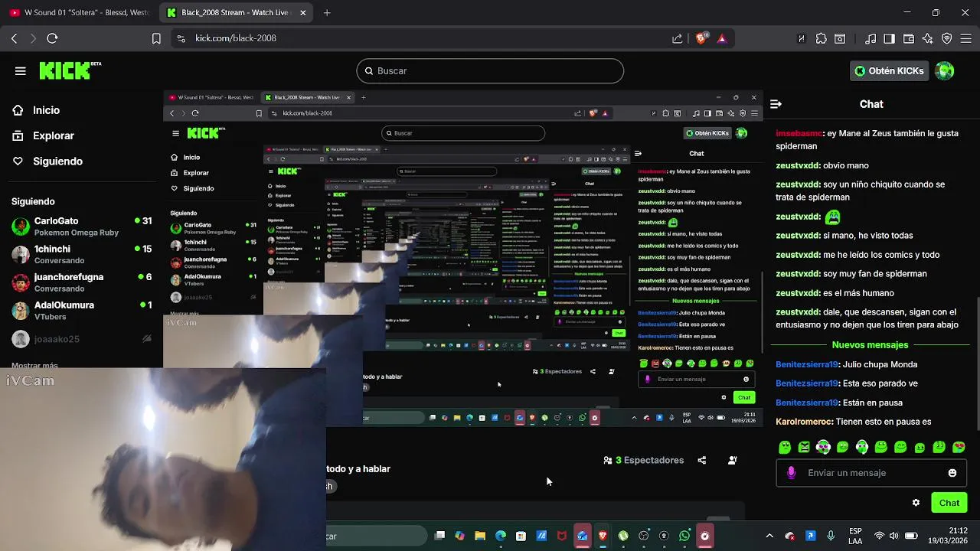
Task: Open a new browser tab
Action: (327, 13)
